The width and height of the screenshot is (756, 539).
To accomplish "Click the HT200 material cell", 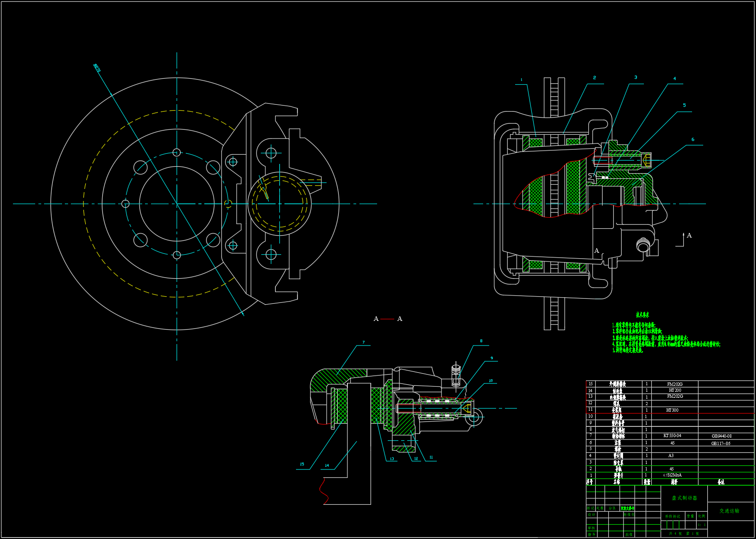I will [675, 390].
